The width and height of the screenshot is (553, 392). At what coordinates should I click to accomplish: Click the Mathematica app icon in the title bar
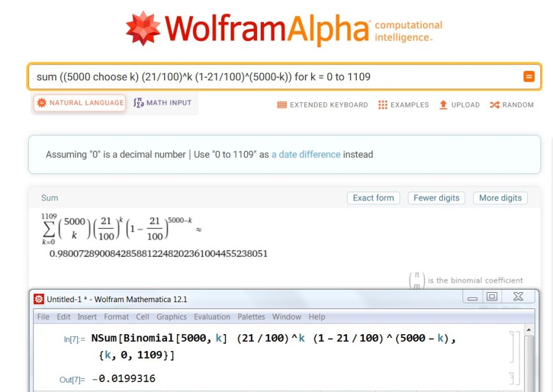click(x=39, y=299)
